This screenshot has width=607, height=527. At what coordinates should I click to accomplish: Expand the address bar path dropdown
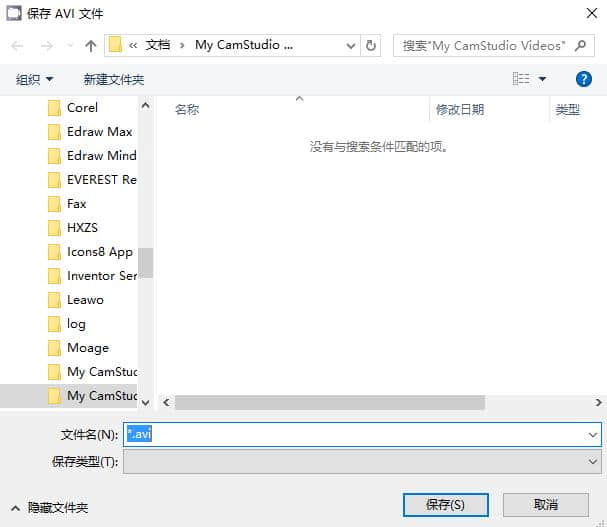click(x=351, y=46)
